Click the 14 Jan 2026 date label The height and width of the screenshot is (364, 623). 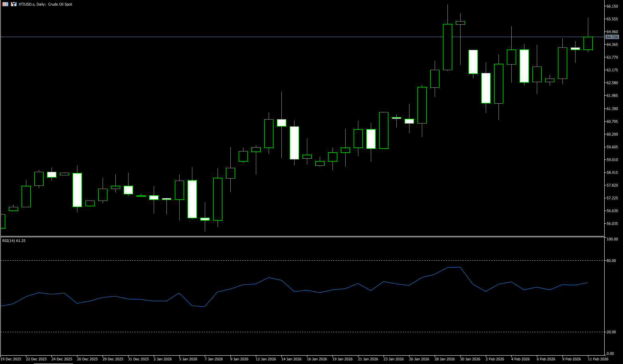[x=291, y=359]
